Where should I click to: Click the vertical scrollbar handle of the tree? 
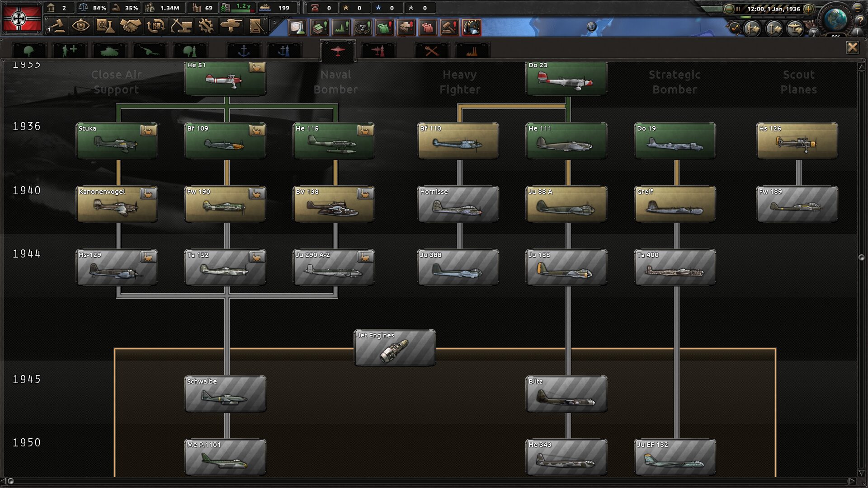tap(861, 257)
